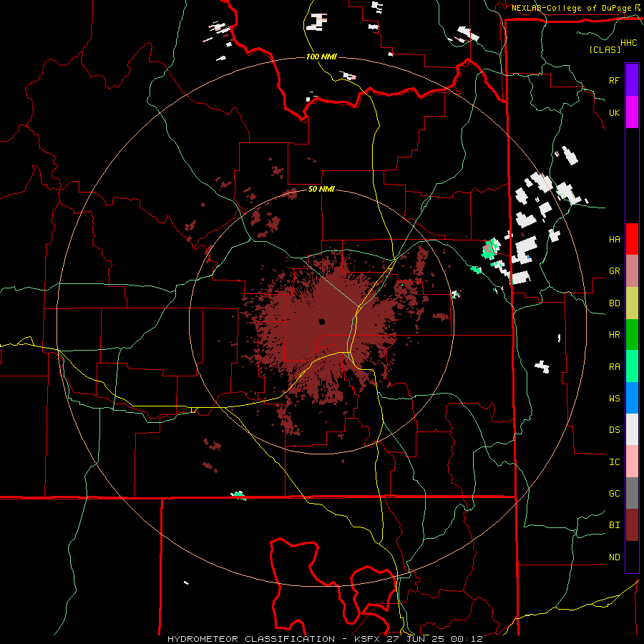This screenshot has height=644, width=644.
Task: Click the NEXLAB-College of DuPage title text
Action: (571, 8)
